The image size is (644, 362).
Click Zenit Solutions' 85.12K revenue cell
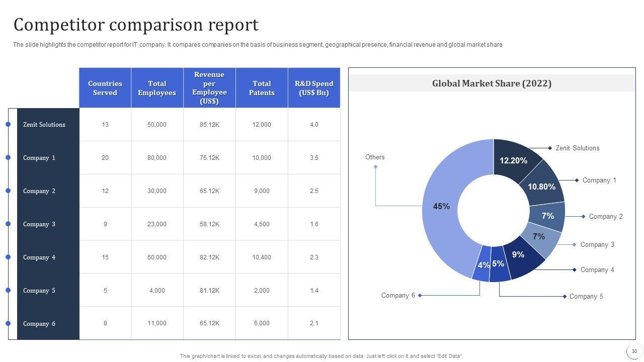[x=209, y=125]
